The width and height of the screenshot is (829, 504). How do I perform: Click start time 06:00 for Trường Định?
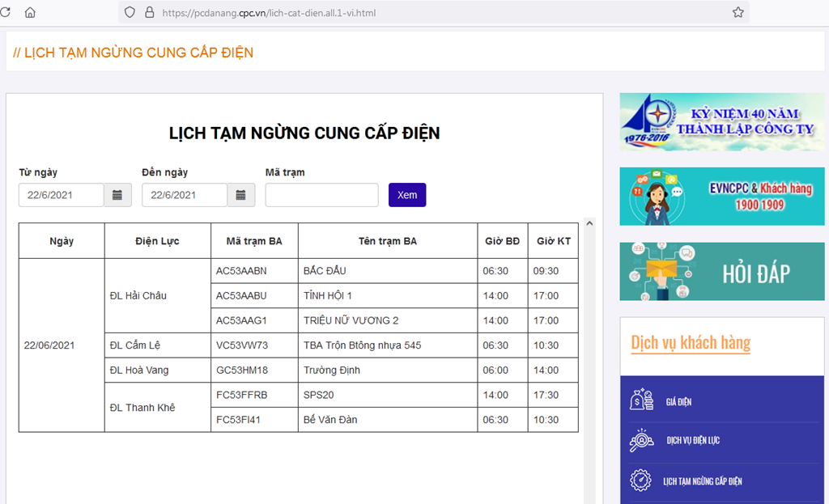(x=503, y=370)
